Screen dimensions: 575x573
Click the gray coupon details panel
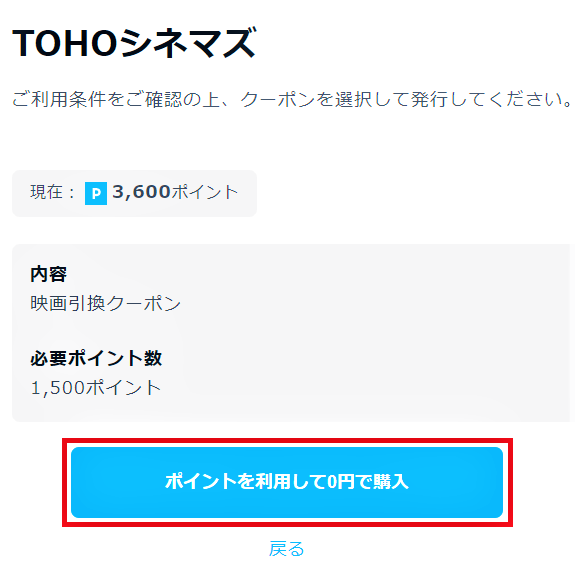pos(293,333)
